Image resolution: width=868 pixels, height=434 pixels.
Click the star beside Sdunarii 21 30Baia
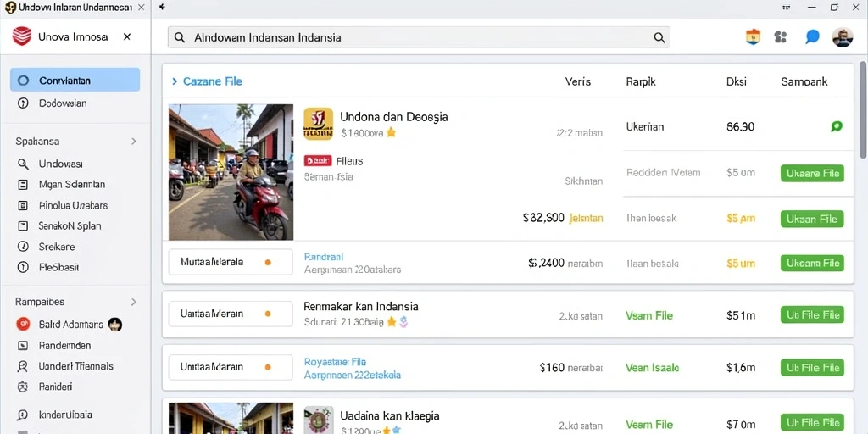tap(391, 321)
